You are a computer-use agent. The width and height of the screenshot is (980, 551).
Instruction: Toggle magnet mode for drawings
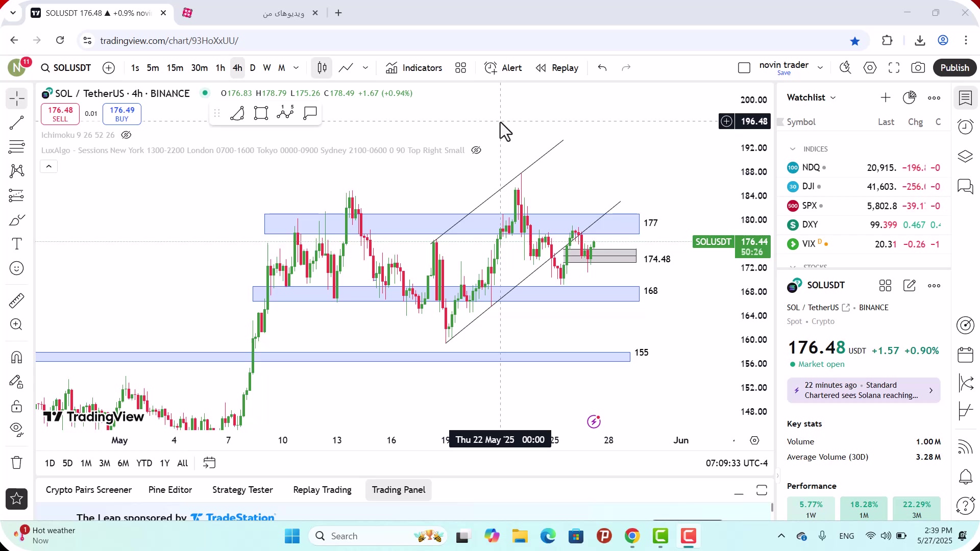pyautogui.click(x=17, y=357)
